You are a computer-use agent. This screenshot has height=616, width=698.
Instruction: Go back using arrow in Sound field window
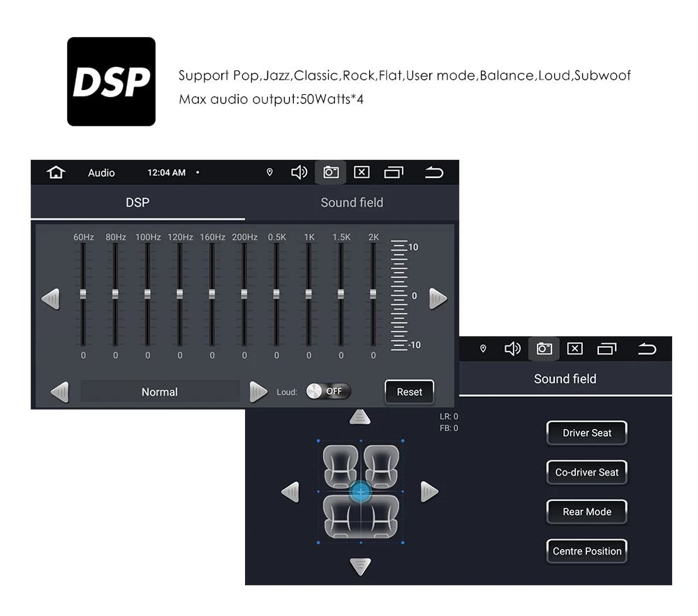pos(647,349)
